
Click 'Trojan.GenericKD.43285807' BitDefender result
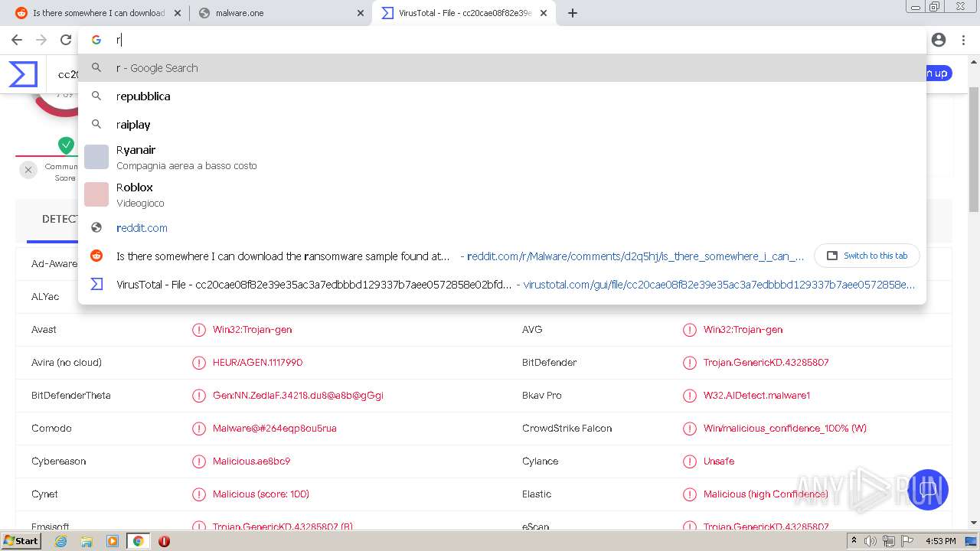[766, 363]
